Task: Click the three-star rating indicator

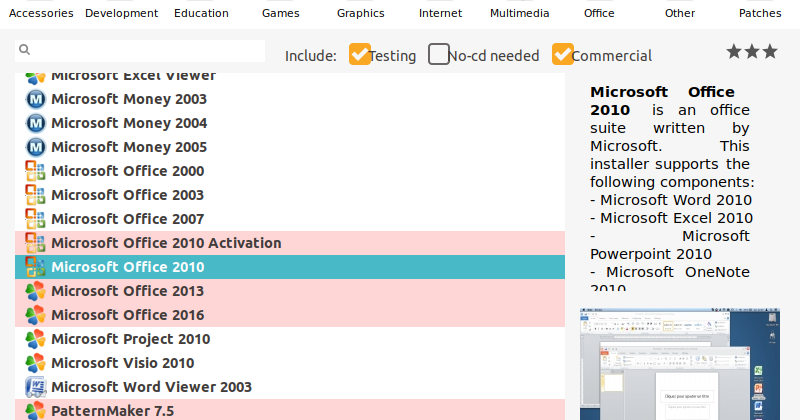Action: [752, 52]
